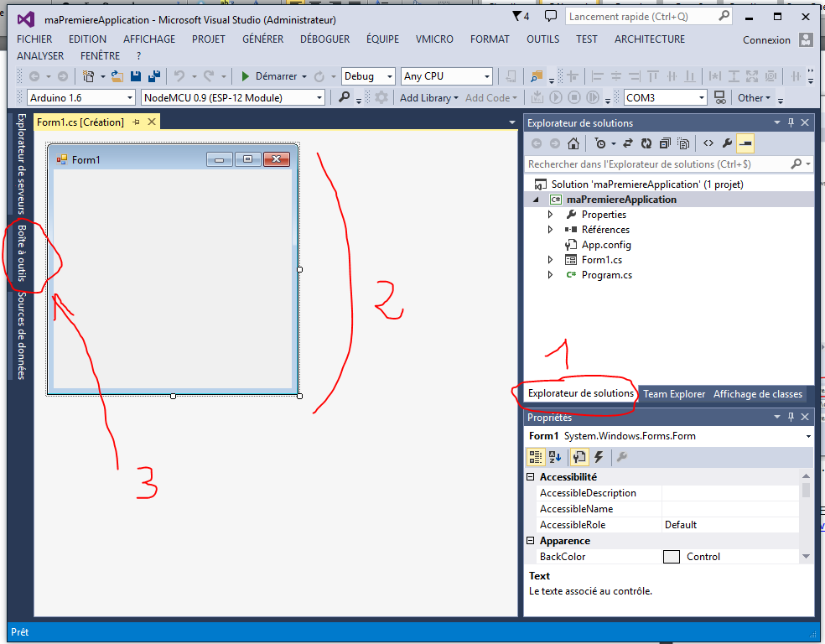Click the notifications flag icon
This screenshot has width=825, height=644.
point(517,16)
